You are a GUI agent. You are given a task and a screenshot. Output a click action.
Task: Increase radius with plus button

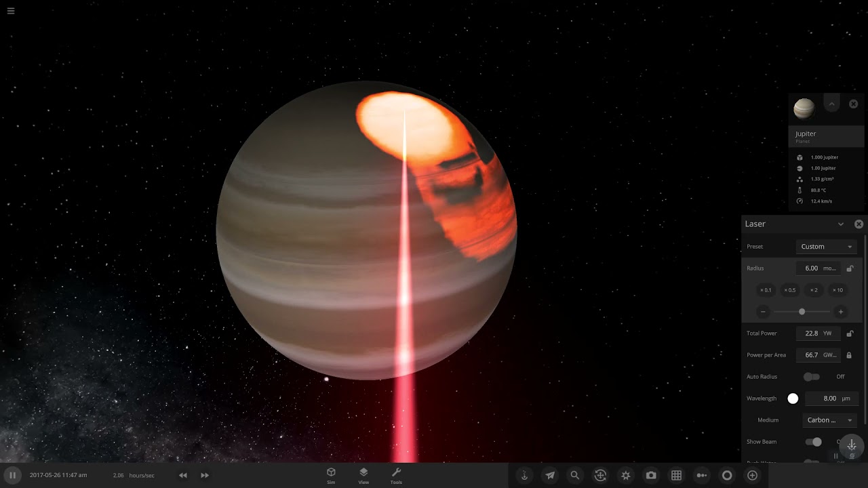click(841, 312)
